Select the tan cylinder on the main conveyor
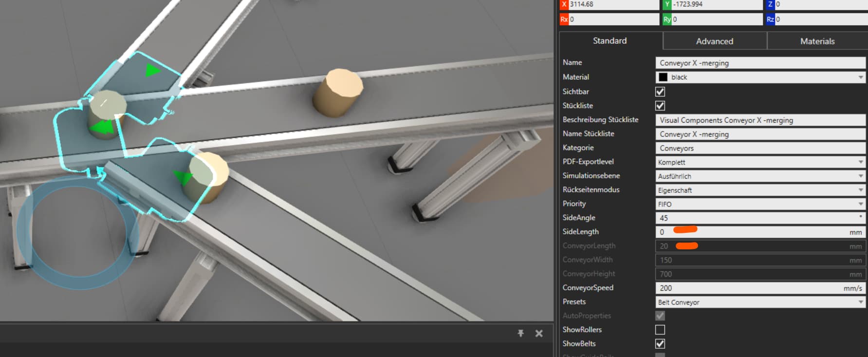This screenshot has height=357, width=868. [337, 92]
